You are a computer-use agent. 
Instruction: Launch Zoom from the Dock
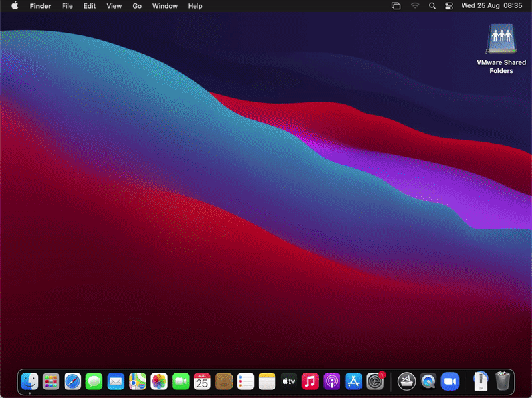pos(450,381)
